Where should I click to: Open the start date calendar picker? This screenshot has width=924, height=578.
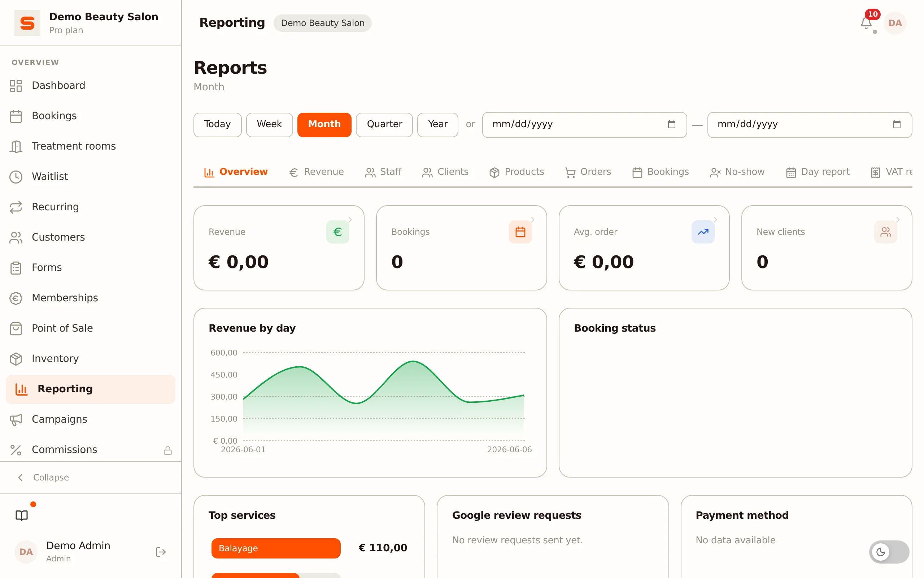point(672,124)
